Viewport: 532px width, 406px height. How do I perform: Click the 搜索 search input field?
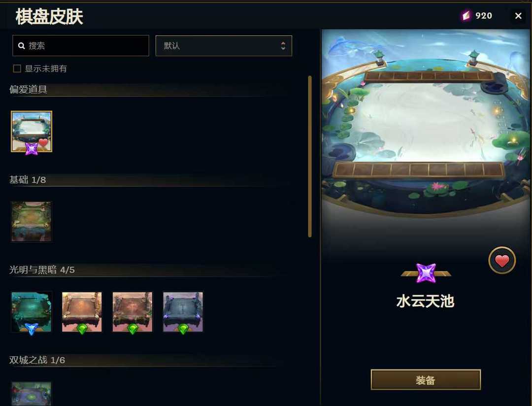click(x=81, y=45)
